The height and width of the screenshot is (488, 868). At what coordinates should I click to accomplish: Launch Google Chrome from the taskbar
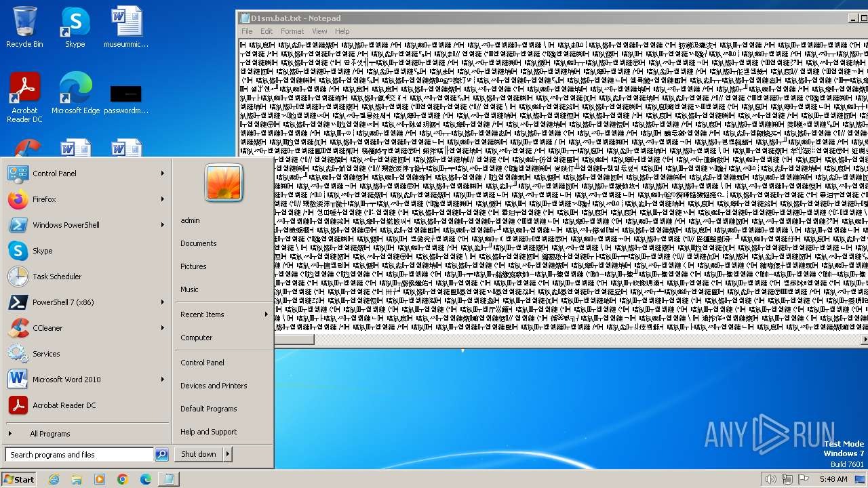tap(123, 479)
